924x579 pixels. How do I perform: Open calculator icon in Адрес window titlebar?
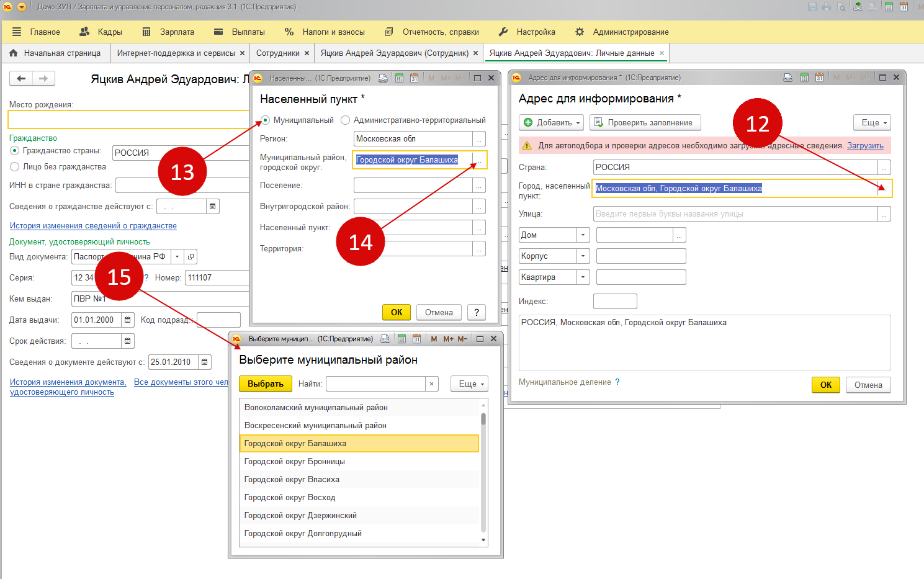click(x=804, y=78)
